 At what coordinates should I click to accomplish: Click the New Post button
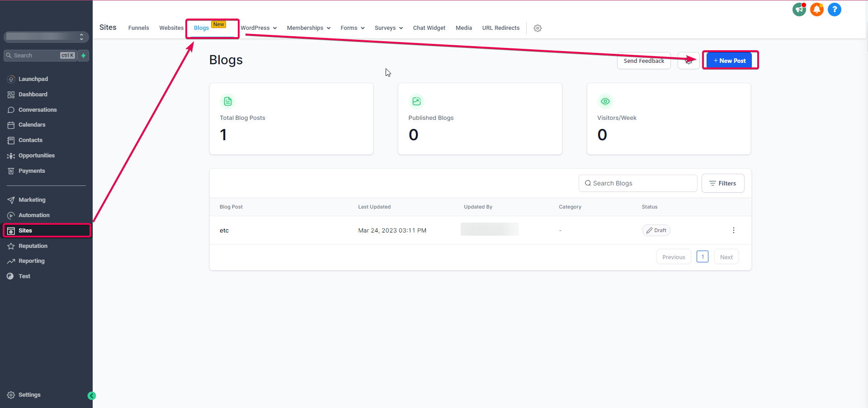(x=729, y=61)
